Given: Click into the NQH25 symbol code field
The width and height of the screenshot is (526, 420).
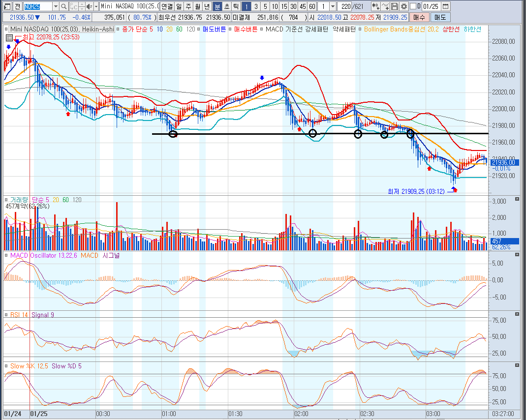Looking at the screenshot, I should (x=37, y=6).
